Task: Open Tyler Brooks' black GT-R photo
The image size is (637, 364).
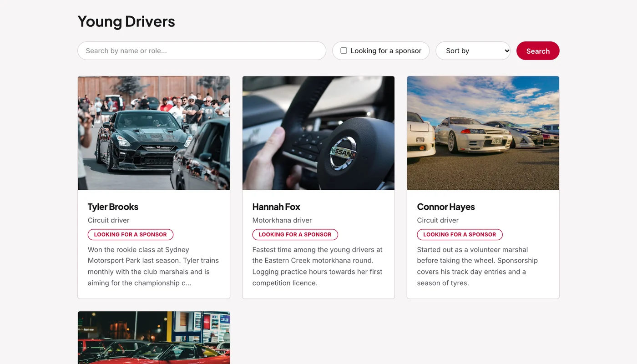Action: [154, 133]
